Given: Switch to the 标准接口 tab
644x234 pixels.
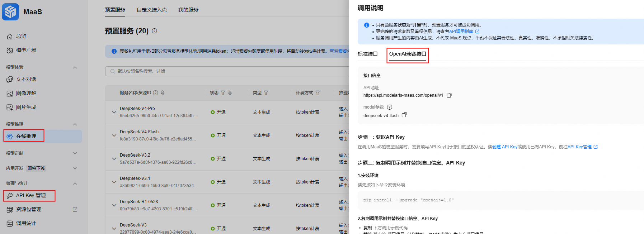Looking at the screenshot, I should 368,54.
